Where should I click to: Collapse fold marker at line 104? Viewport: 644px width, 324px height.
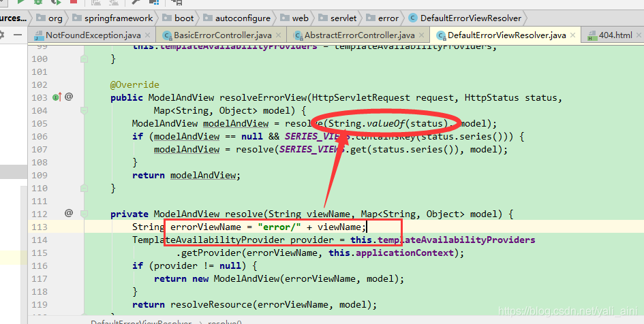click(84, 110)
